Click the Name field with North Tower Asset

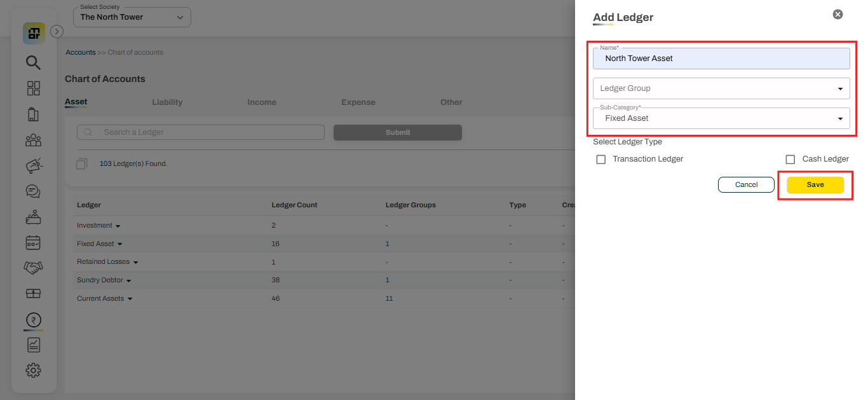[x=721, y=59]
